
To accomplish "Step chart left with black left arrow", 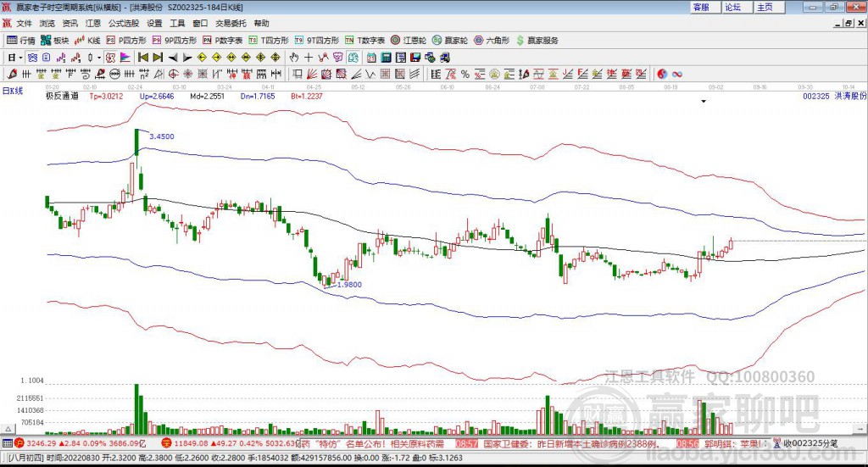I will tap(173, 58).
